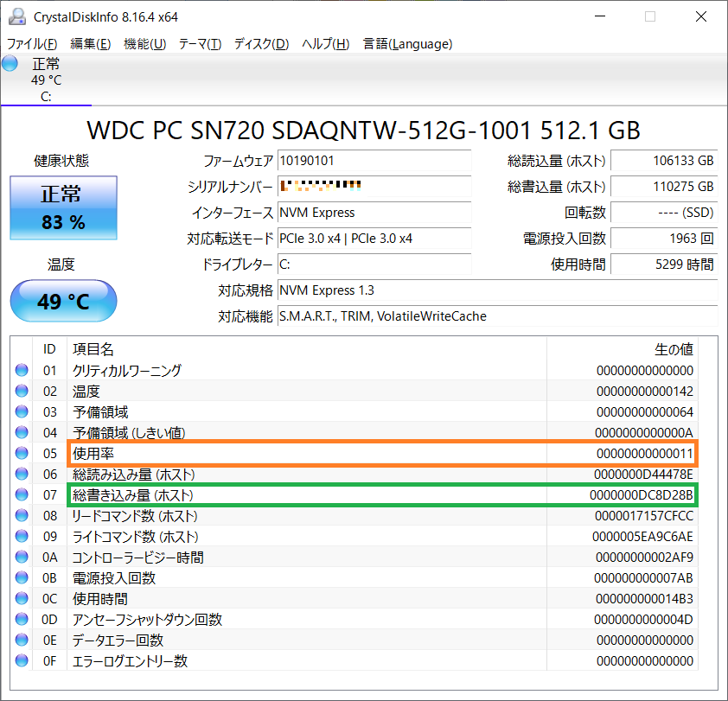
Task: Click the 対応機能 field showing S.M.A.R.T., TRIM
Action: pos(498,316)
